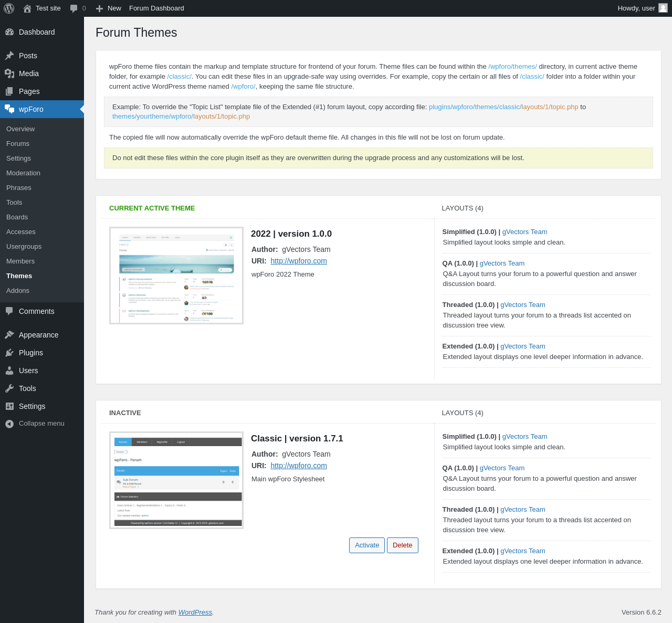Click the Media icon in sidebar
672x623 pixels.
coord(9,73)
